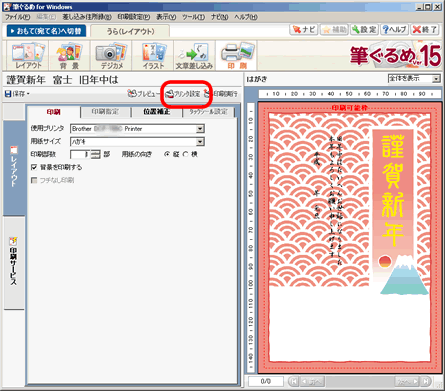Screen dimensions: 445x391
Task: Click the Mt. Fuji illustration in preview
Action: tap(404, 275)
